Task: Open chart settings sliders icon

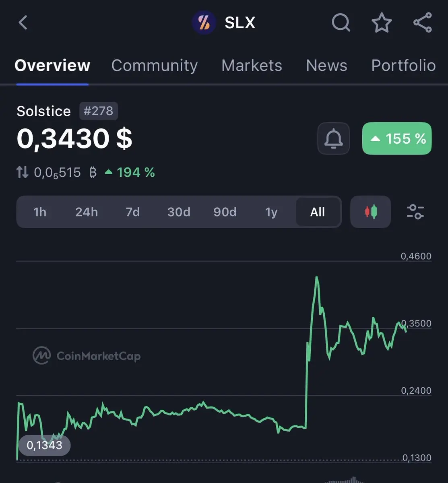Action: point(415,212)
